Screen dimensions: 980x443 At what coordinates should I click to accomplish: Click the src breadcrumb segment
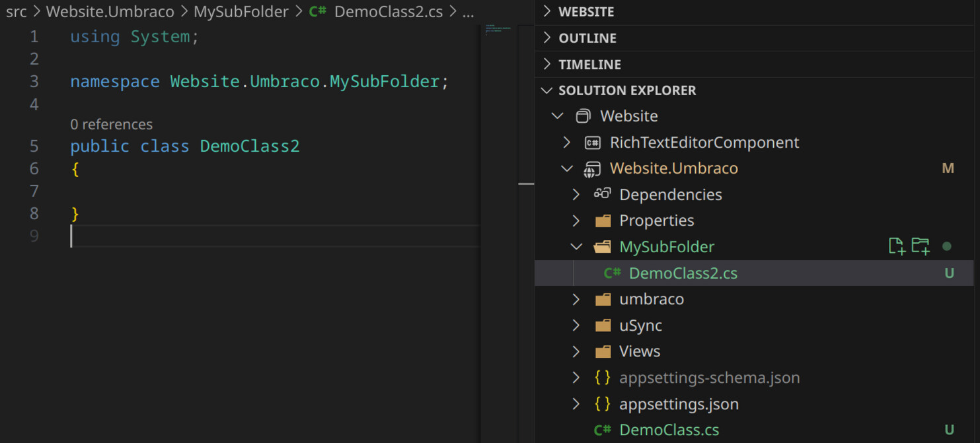pyautogui.click(x=17, y=12)
